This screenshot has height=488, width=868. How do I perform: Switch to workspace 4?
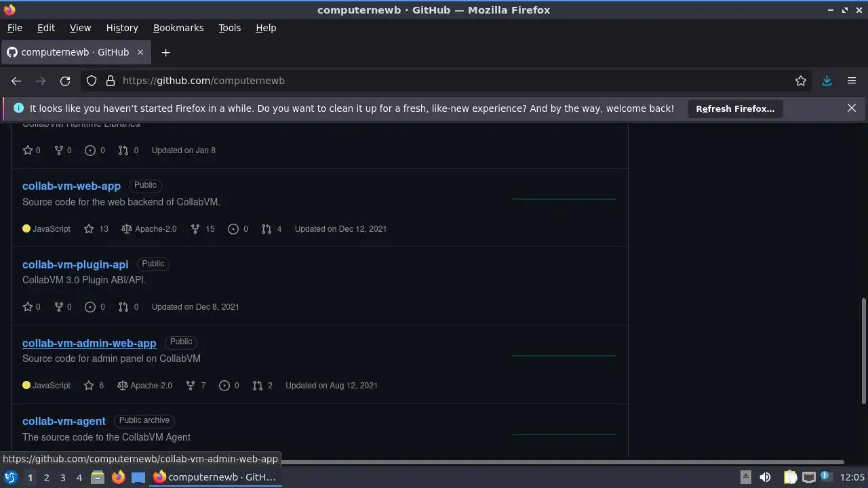pyautogui.click(x=79, y=477)
